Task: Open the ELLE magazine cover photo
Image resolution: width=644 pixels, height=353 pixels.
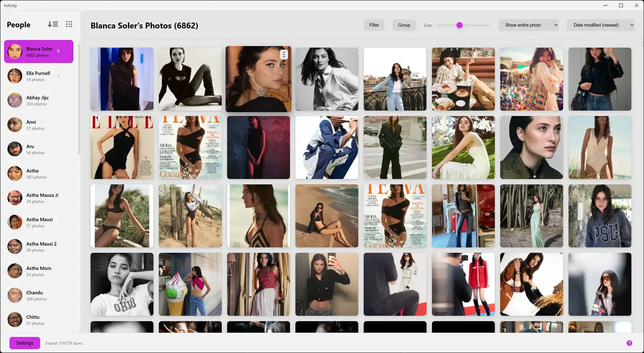Action: pos(122,147)
